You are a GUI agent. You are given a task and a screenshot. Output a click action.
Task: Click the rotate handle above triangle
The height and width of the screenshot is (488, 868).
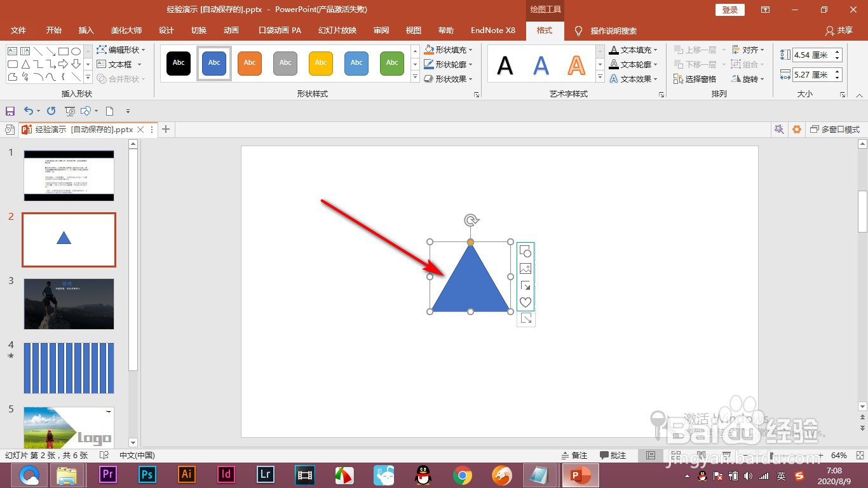(471, 220)
